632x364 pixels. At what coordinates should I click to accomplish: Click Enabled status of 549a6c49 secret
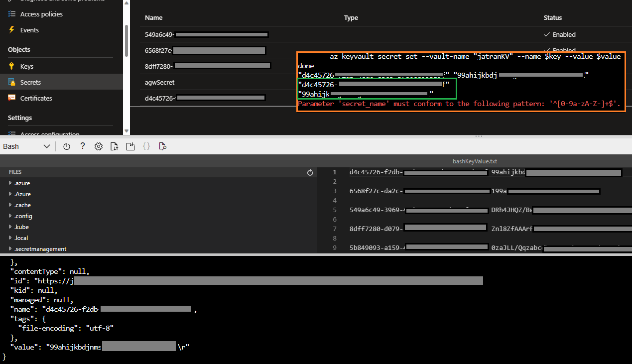[x=560, y=34]
